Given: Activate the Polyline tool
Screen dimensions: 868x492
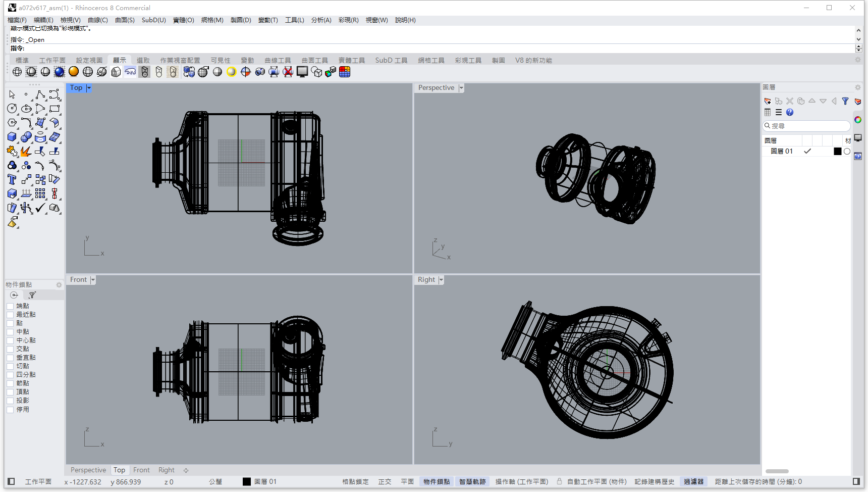Looking at the screenshot, I should point(40,95).
